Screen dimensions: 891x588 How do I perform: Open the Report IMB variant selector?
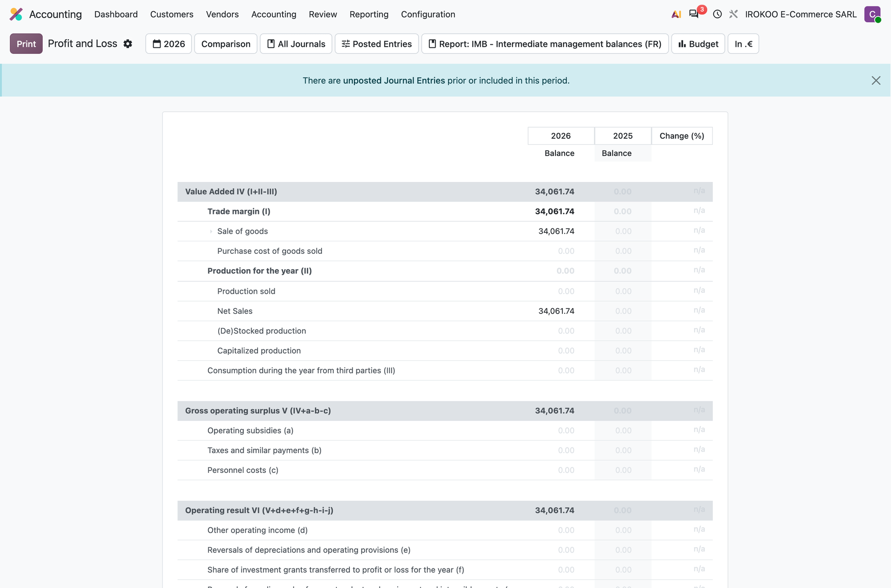pyautogui.click(x=545, y=44)
